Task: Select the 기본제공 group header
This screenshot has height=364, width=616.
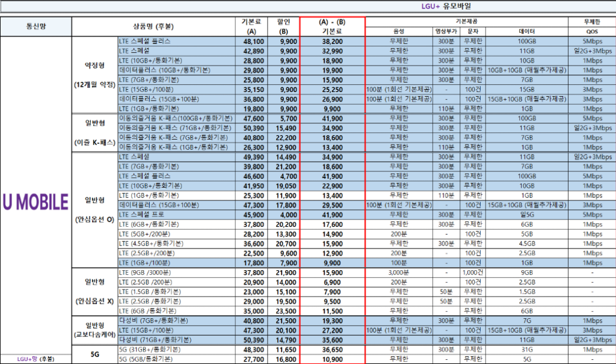Action: tap(467, 22)
